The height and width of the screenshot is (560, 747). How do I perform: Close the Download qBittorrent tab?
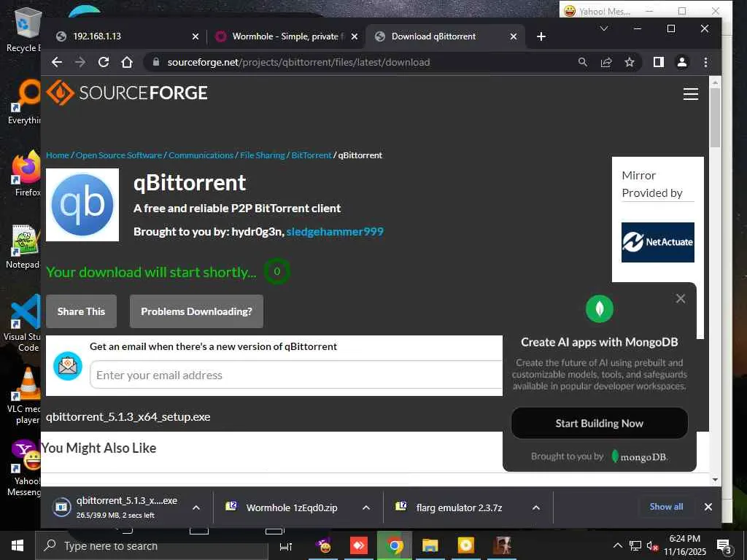513,36
